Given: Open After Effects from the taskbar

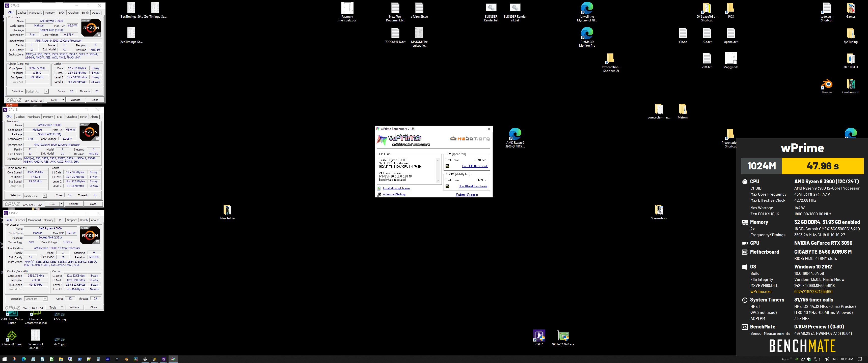Looking at the screenshot, I should 107,359.
